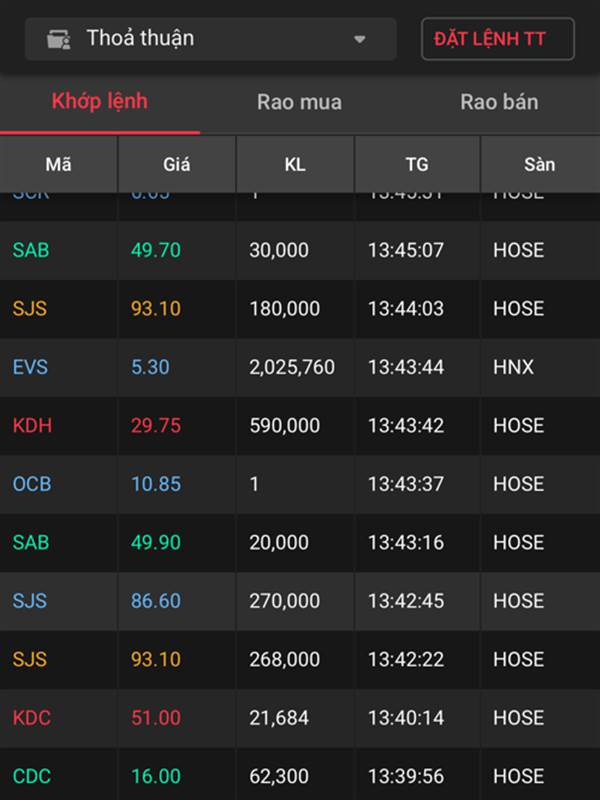The height and width of the screenshot is (800, 600).
Task: Click the 2,025,760 volume cell
Action: (x=292, y=367)
